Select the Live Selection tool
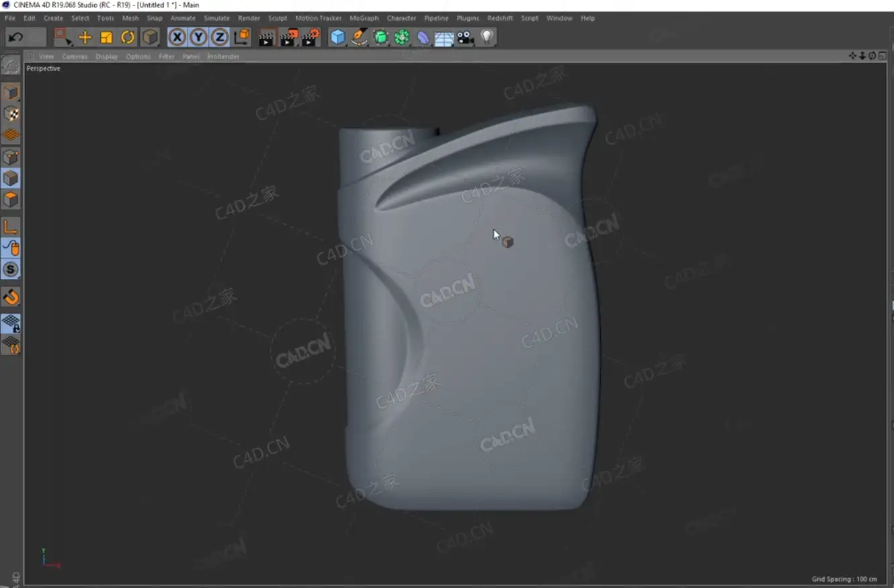Viewport: 894px width, 588px height. coord(63,37)
